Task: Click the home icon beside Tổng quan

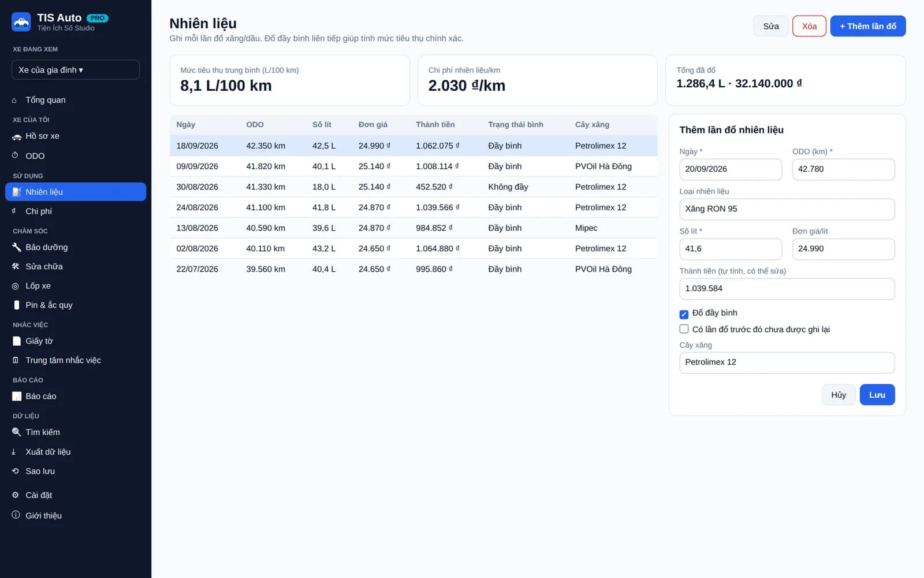Action: click(x=14, y=101)
